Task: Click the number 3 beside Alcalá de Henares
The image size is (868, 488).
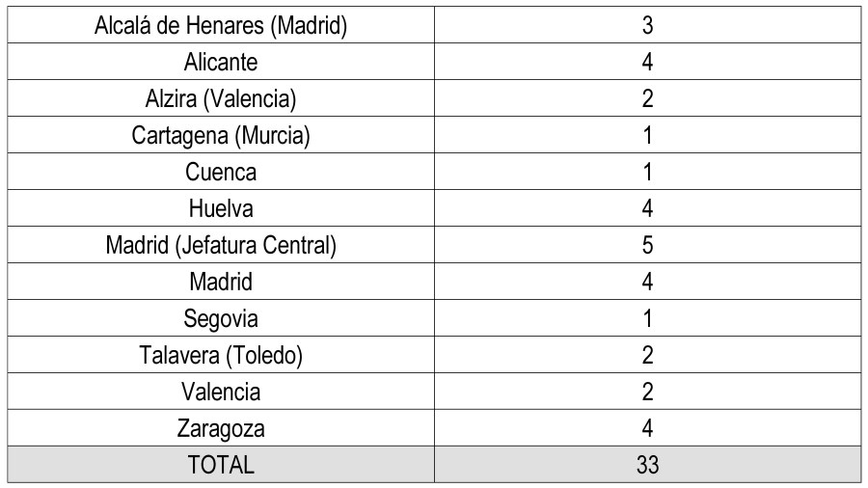Action: click(647, 26)
